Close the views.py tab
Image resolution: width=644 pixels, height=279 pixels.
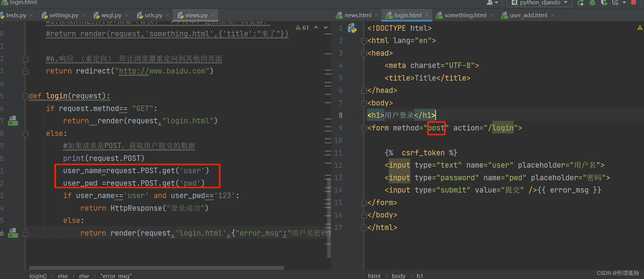click(213, 15)
